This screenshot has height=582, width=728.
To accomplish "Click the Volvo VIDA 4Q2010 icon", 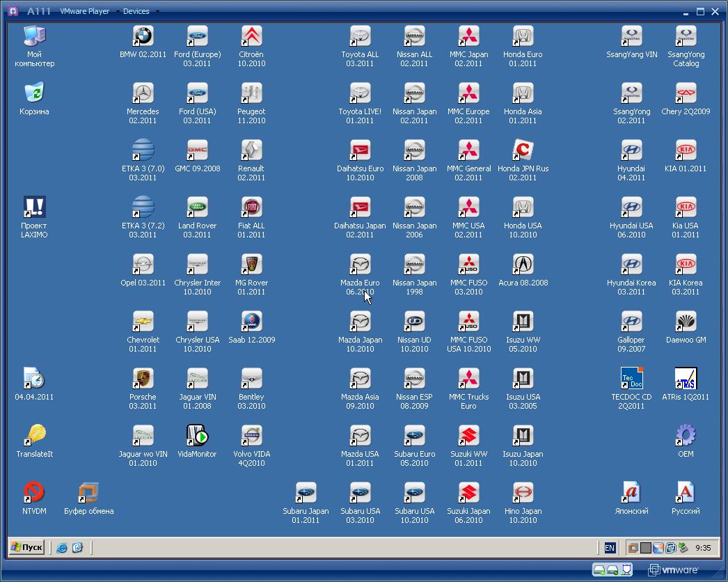I will pos(251,436).
